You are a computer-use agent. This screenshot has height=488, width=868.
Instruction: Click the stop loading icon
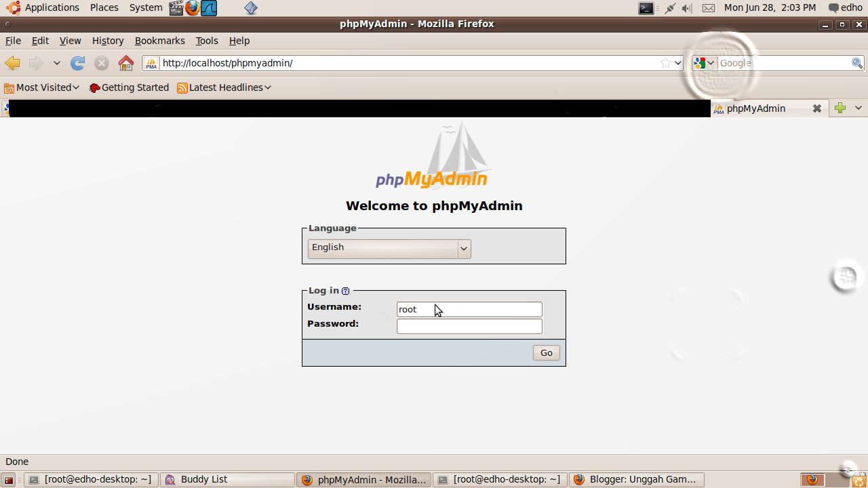pyautogui.click(x=102, y=63)
